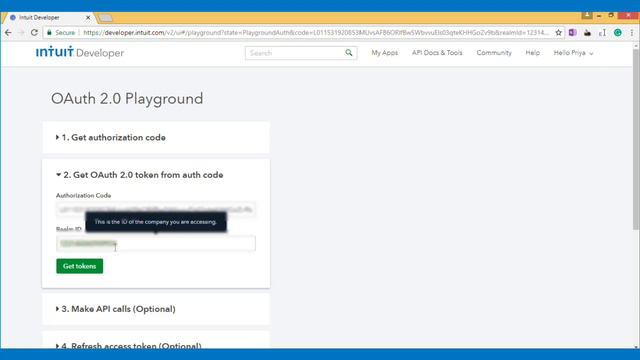Click the search magnifier icon
Image resolution: width=640 pixels, height=360 pixels.
pos(349,53)
